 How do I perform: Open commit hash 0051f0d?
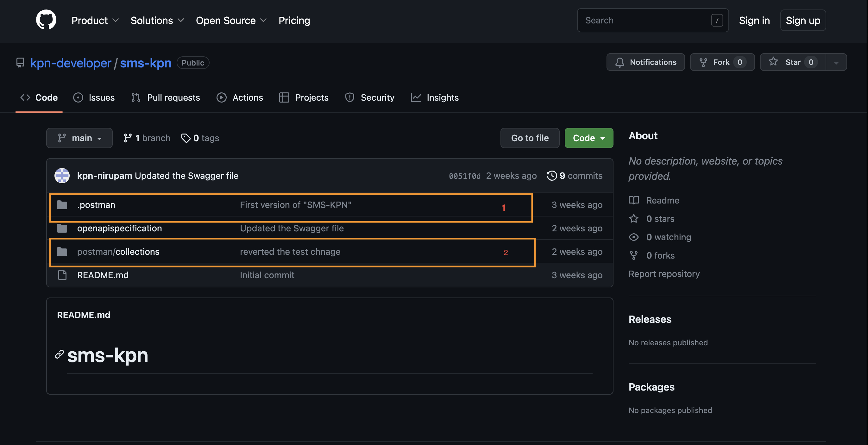[465, 176]
